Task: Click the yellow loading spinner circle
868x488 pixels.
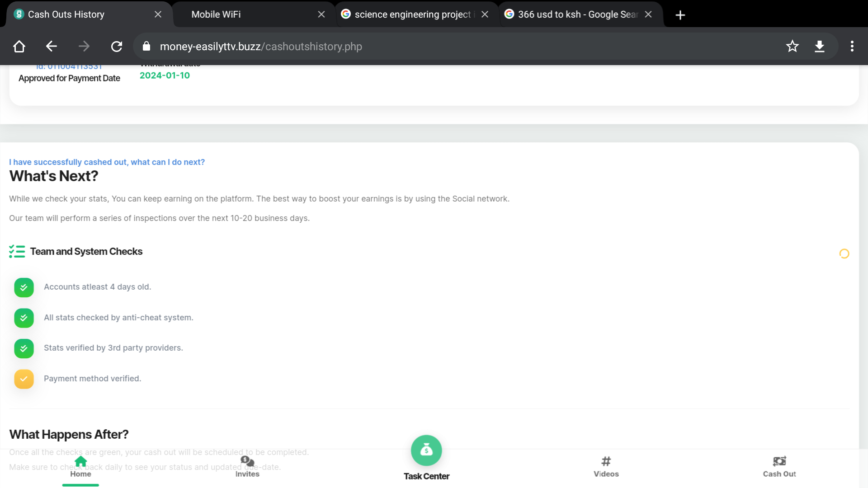Action: pyautogui.click(x=844, y=253)
